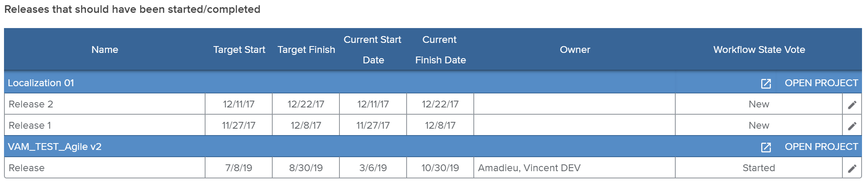Click Current Finish Date header
Screen dimensions: 868x184
440,50
